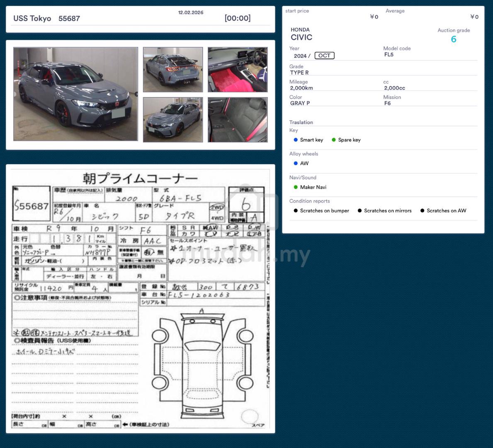
Task: Click the [00:00] auction timer
Action: tap(237, 18)
